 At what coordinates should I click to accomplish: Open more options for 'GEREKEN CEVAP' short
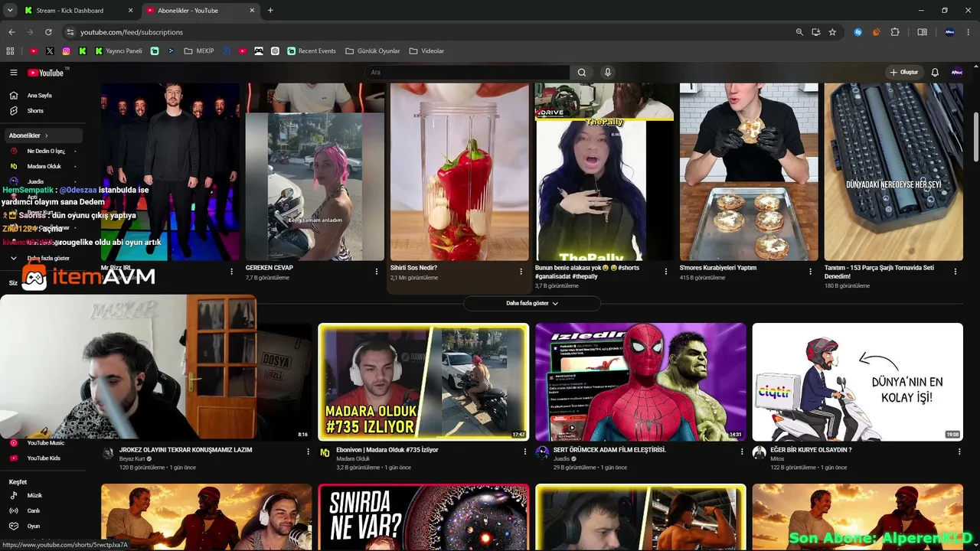376,272
